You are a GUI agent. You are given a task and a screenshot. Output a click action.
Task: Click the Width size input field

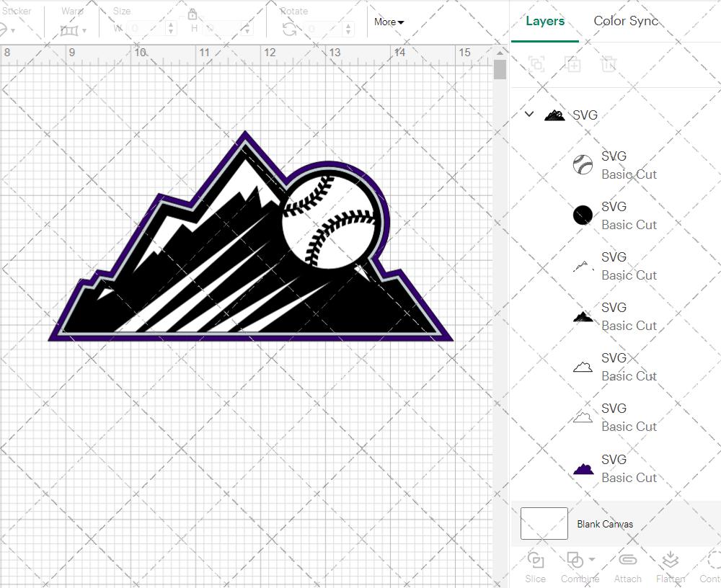pos(146,29)
